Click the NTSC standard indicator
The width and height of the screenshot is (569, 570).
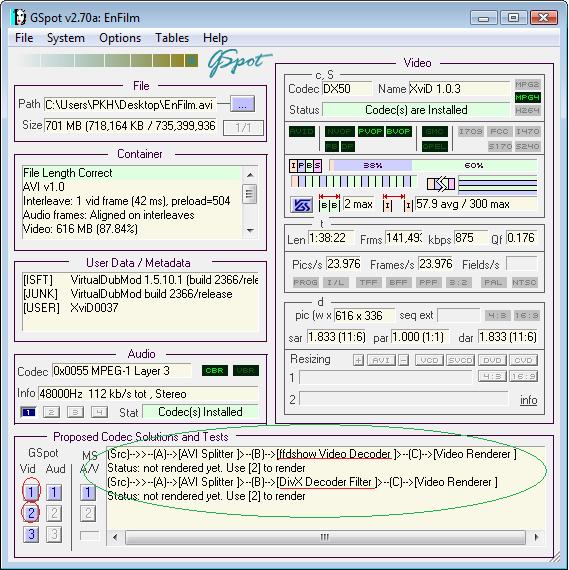click(524, 282)
